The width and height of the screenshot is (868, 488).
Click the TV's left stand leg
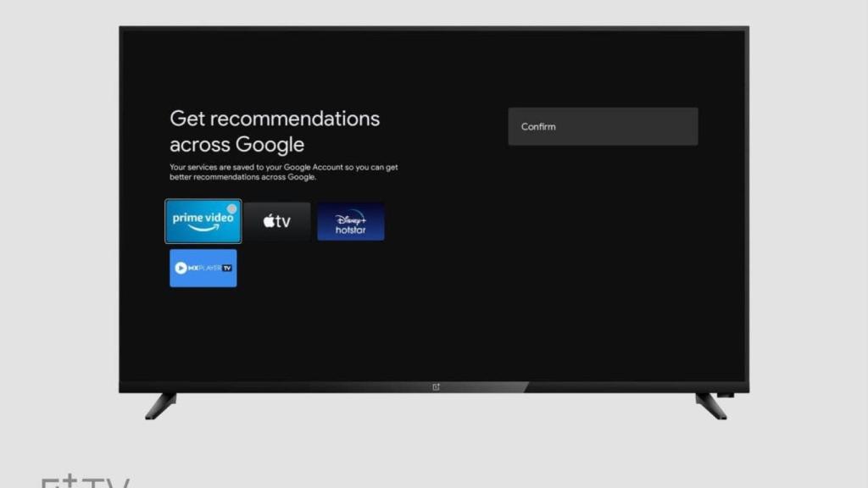(160, 405)
